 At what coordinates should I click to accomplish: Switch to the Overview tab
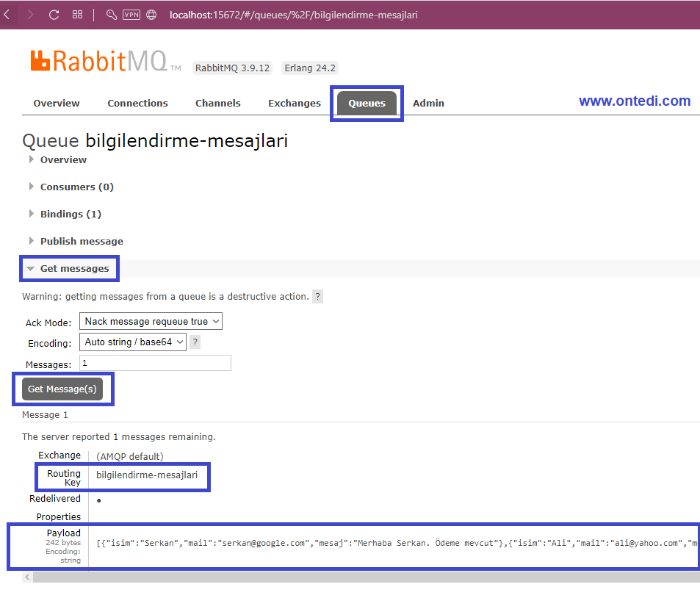pyautogui.click(x=57, y=103)
